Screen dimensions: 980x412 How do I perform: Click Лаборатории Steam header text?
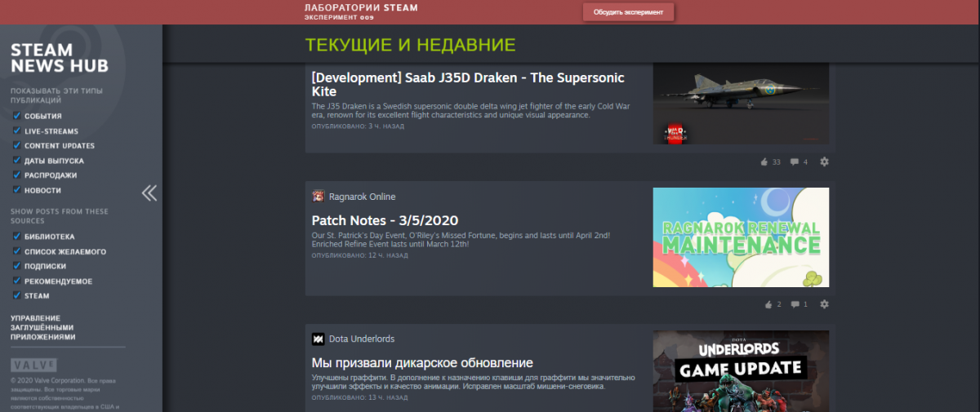coord(361,7)
